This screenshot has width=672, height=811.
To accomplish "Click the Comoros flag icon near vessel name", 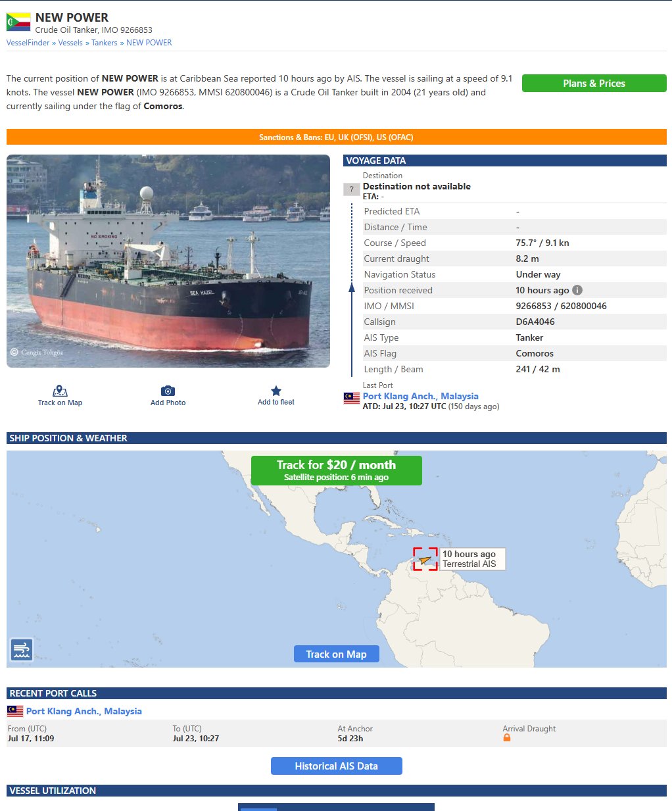I will [18, 22].
